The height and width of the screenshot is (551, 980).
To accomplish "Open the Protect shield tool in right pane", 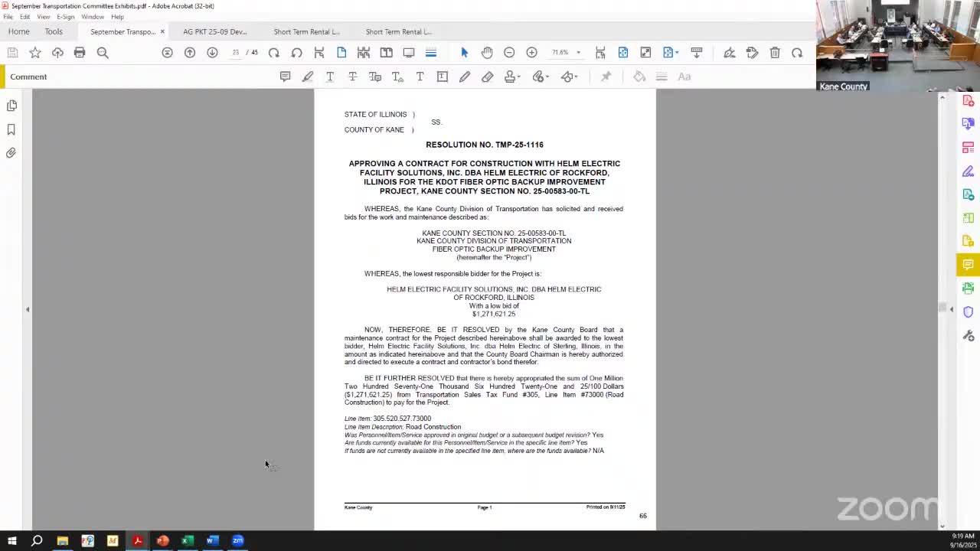I will coord(969,312).
